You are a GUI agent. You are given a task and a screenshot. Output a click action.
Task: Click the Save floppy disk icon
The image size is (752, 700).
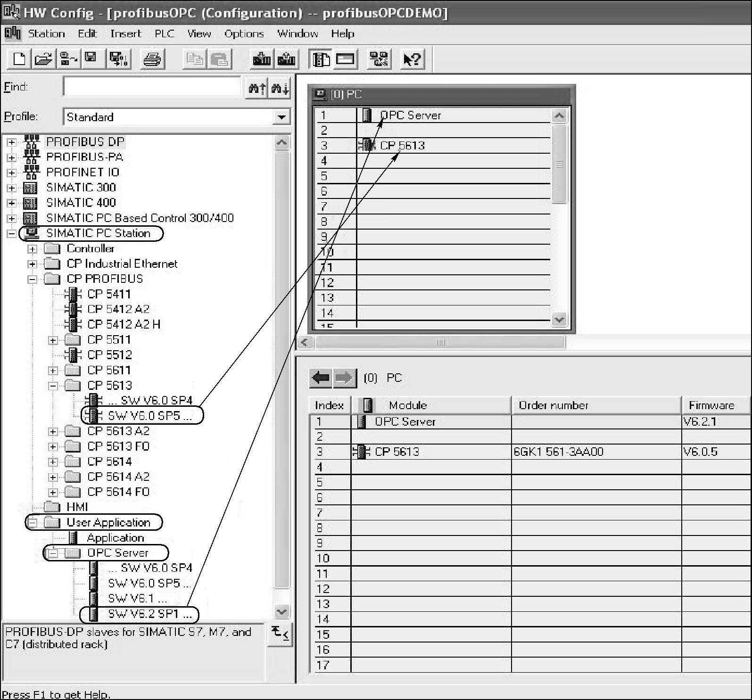click(x=92, y=59)
